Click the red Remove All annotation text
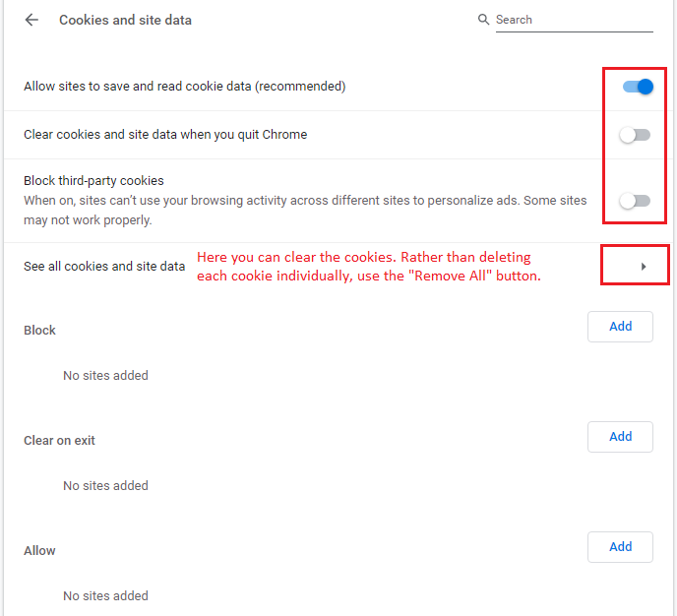The width and height of the screenshot is (677, 616). pyautogui.click(x=369, y=267)
